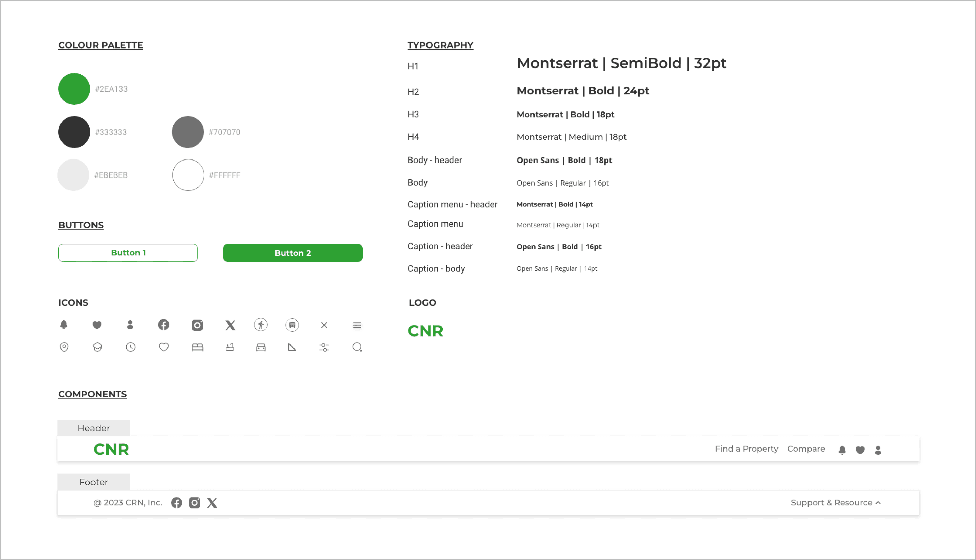976x560 pixels.
Task: Click the #2EA133 hex code text
Action: point(111,89)
